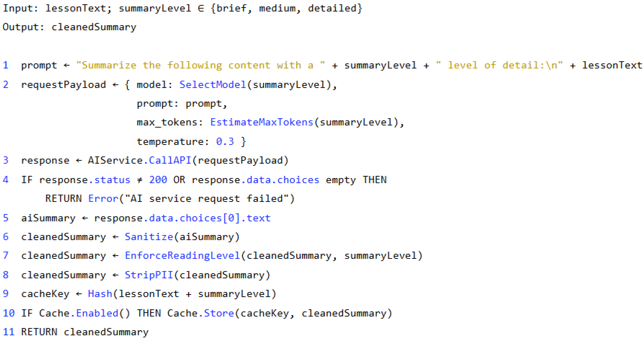
Task: Click the final RETURN keyword on line 11
Action: click(39, 332)
